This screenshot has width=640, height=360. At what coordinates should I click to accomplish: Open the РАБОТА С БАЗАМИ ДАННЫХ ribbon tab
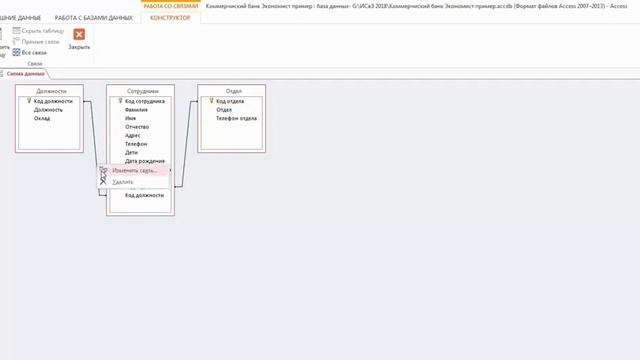(93, 18)
